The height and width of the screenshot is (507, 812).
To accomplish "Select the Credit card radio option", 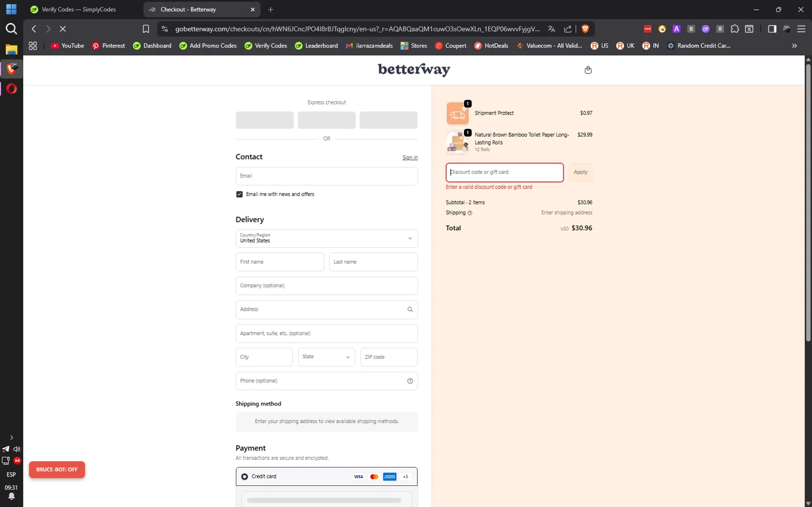I will 245,477.
